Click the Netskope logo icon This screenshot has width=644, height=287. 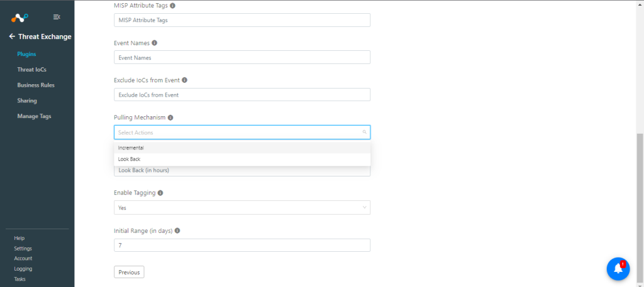pyautogui.click(x=19, y=18)
